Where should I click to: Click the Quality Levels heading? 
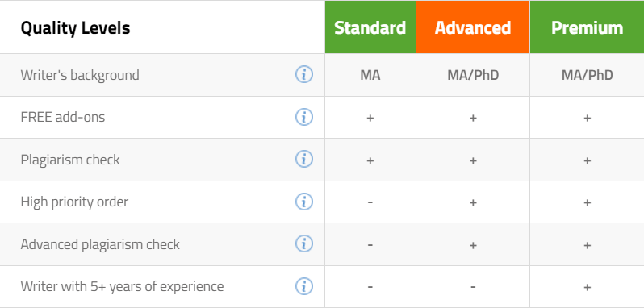point(75,28)
